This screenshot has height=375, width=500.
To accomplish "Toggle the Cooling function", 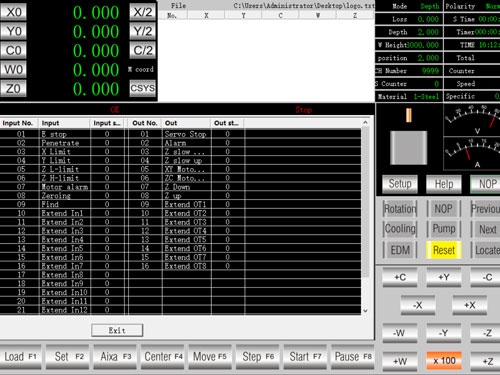I will [x=400, y=229].
